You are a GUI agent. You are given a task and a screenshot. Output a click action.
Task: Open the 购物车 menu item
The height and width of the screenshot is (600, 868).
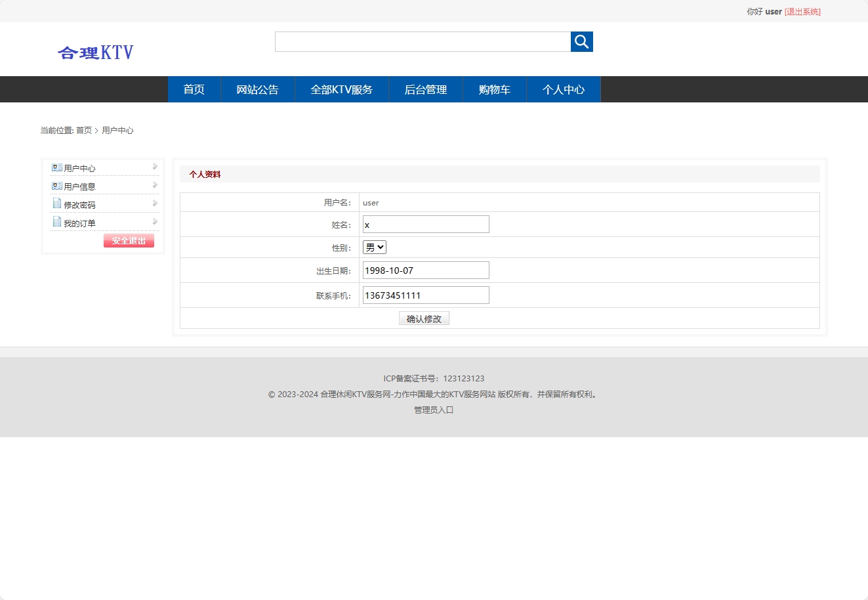tap(495, 89)
